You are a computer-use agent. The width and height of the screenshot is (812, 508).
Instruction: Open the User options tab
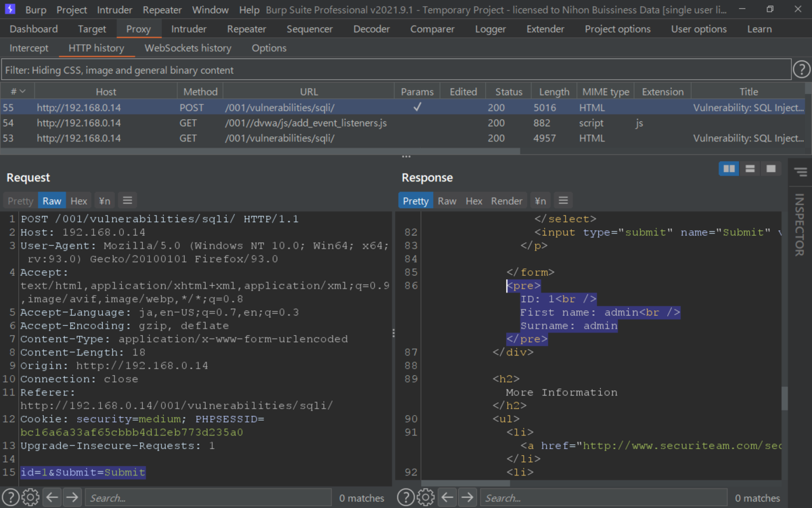click(x=699, y=29)
